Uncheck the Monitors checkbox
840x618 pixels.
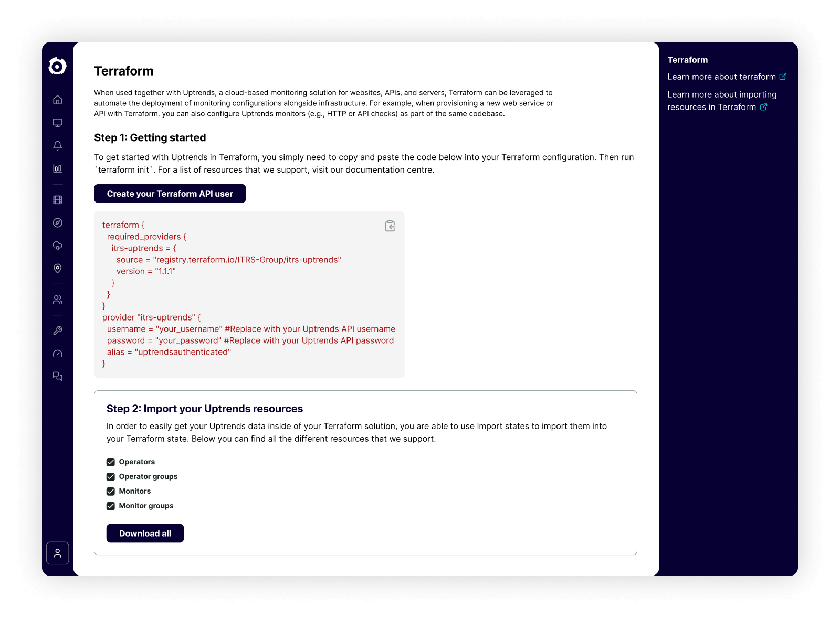[111, 491]
